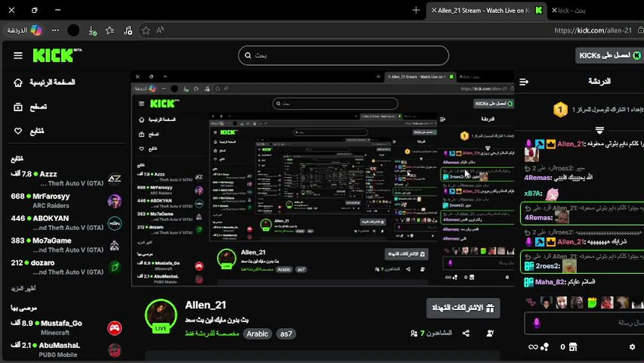Select the green crowned emote in quick emotes
The width and height of the screenshot is (644, 363).
point(592,302)
